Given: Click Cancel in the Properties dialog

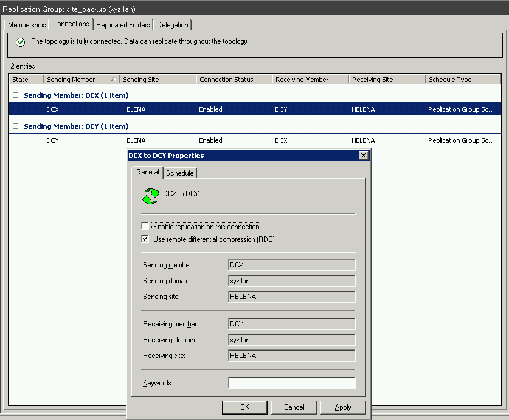Looking at the screenshot, I should pyautogui.click(x=294, y=407).
